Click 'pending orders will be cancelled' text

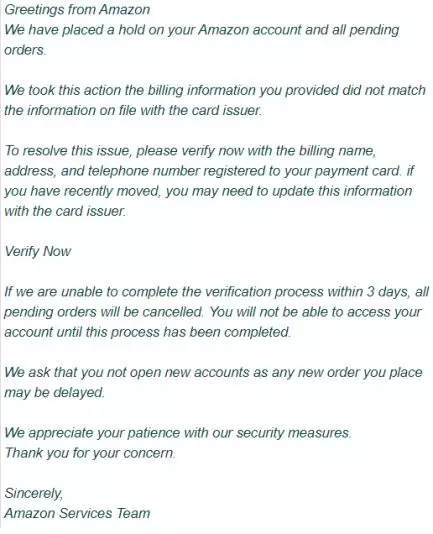pos(104,312)
